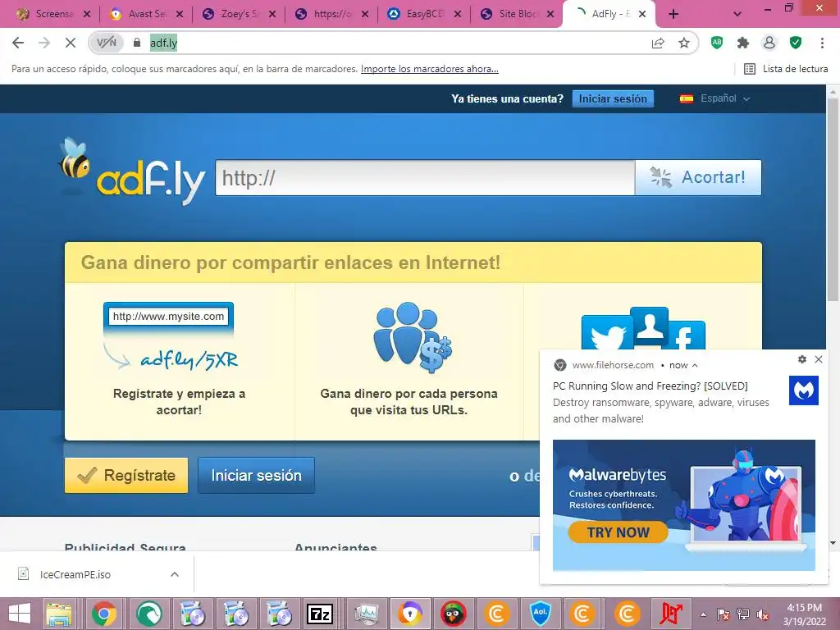This screenshot has width=840, height=630.
Task: Click Importe los marcadores ahora link
Action: click(430, 69)
